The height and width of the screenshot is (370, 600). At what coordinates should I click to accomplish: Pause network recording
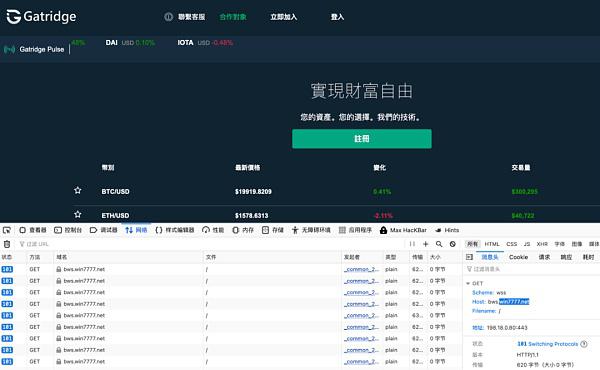[412, 244]
